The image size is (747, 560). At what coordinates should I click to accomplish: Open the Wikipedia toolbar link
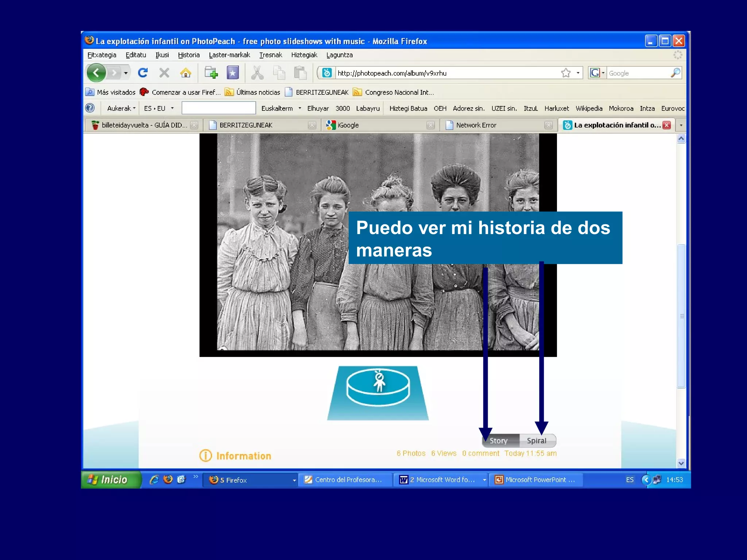click(589, 108)
